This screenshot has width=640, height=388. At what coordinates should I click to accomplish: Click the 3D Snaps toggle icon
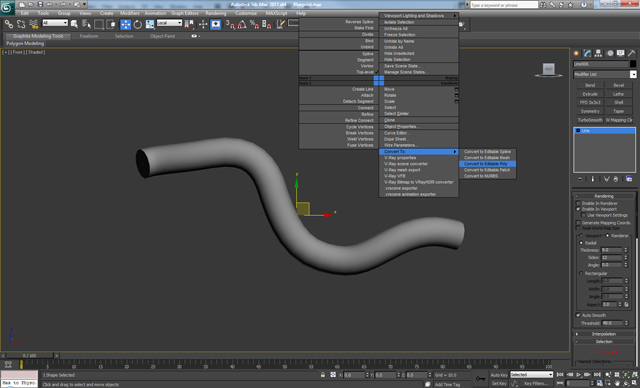click(x=230, y=24)
